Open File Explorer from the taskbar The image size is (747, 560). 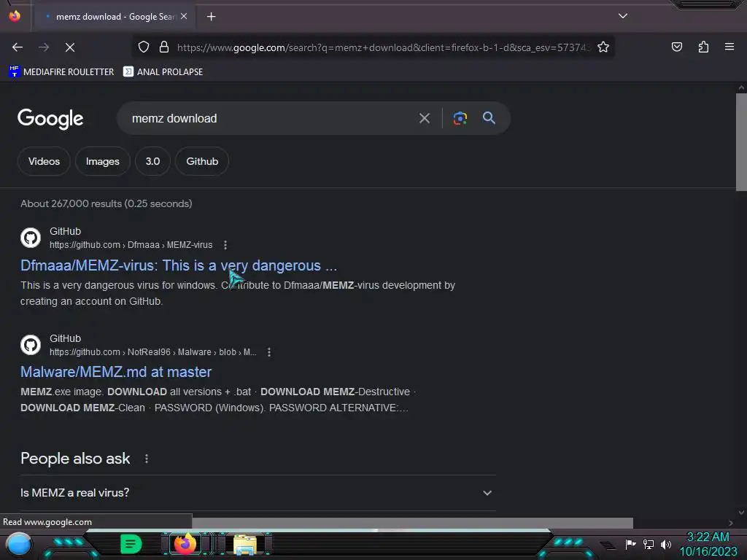[x=245, y=544]
